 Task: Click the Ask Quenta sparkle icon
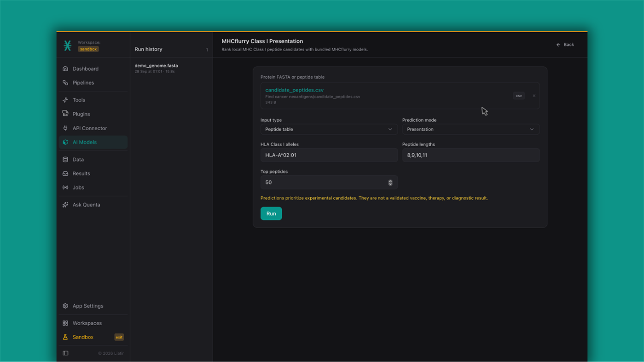65,205
